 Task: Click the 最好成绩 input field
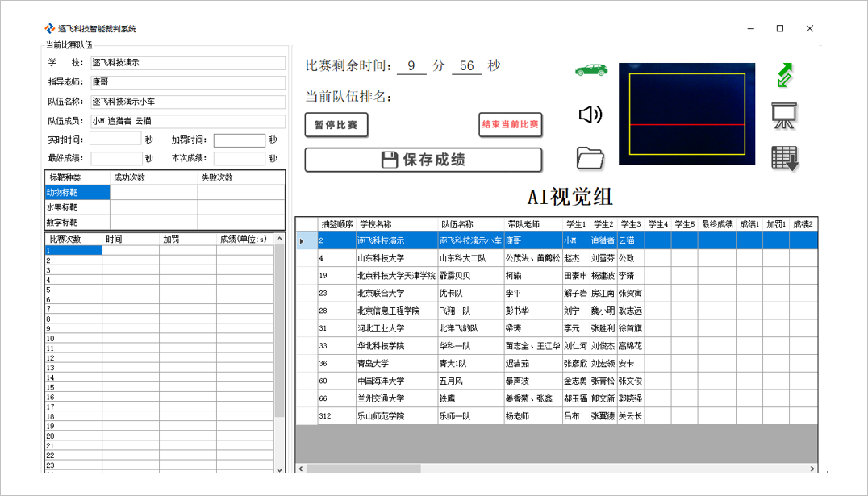pos(117,158)
